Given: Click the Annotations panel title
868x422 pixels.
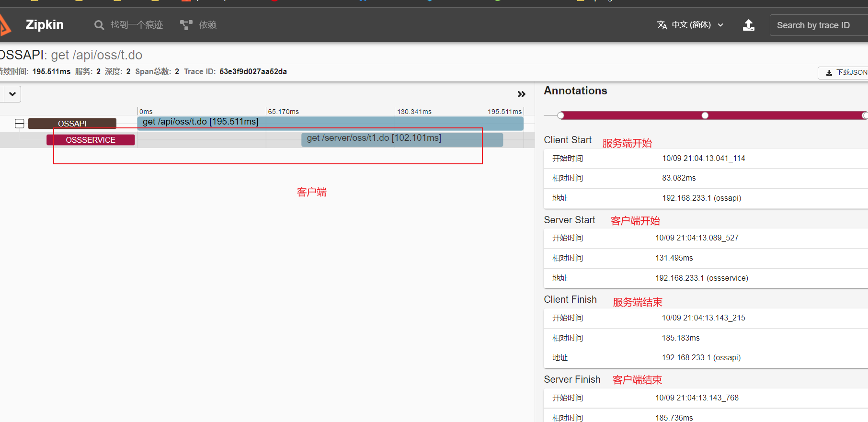Looking at the screenshot, I should point(575,91).
